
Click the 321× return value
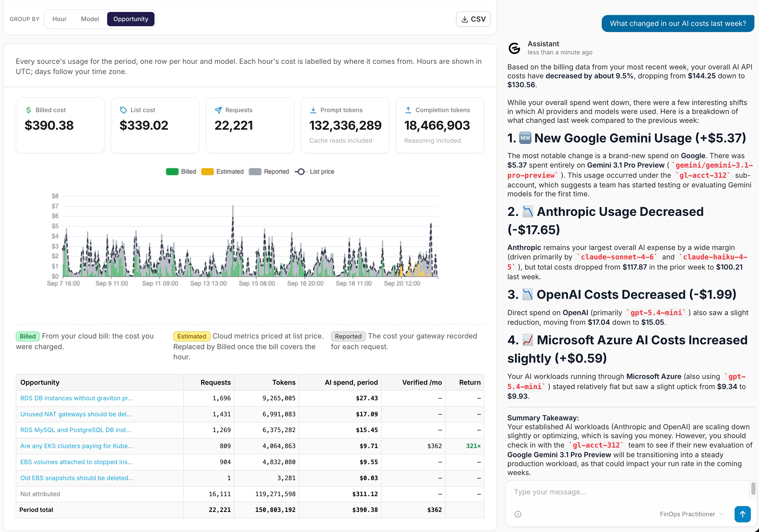(473, 446)
